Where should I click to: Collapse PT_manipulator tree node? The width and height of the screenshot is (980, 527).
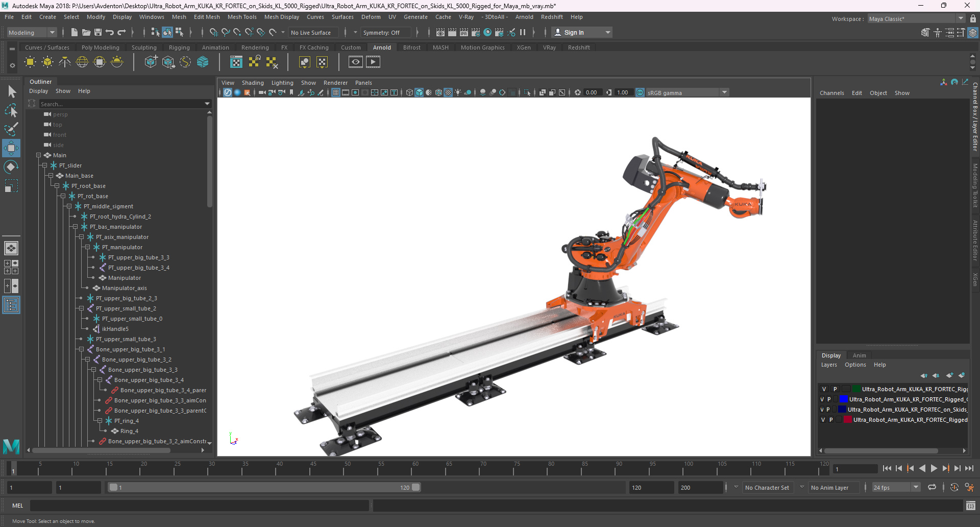click(x=87, y=247)
